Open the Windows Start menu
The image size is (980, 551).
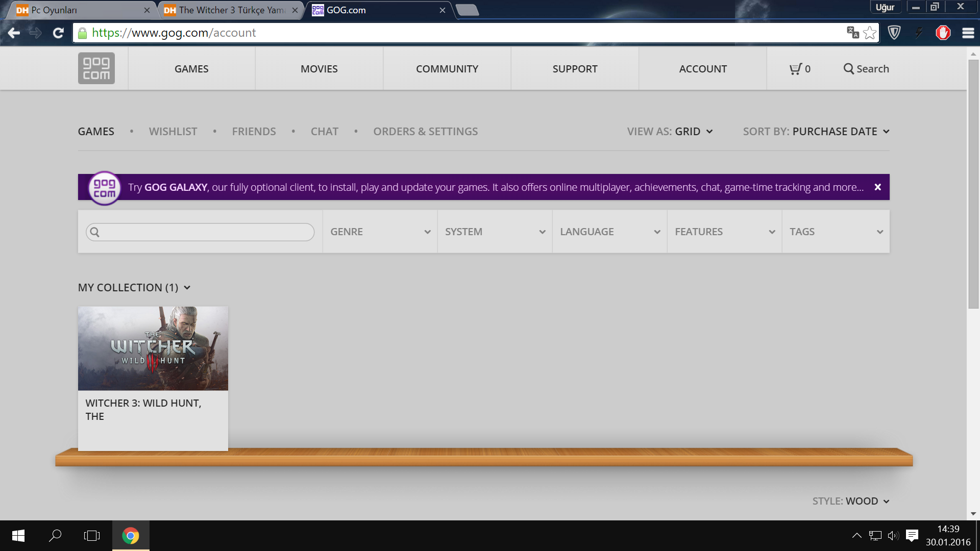(x=18, y=536)
